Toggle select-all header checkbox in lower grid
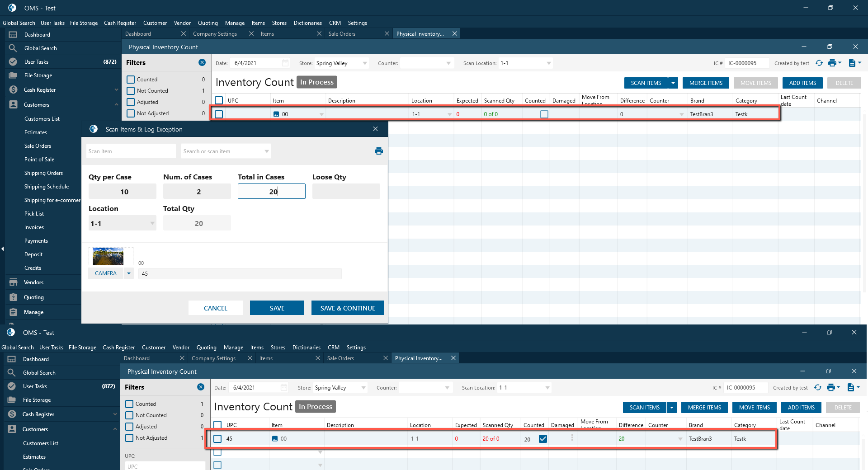Screen dimensions: 868x470 217,425
